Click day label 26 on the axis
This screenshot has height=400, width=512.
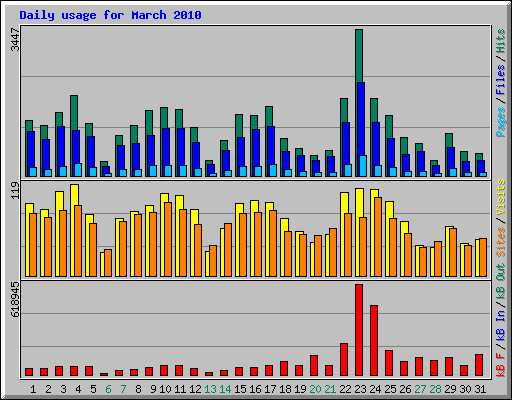[405, 389]
